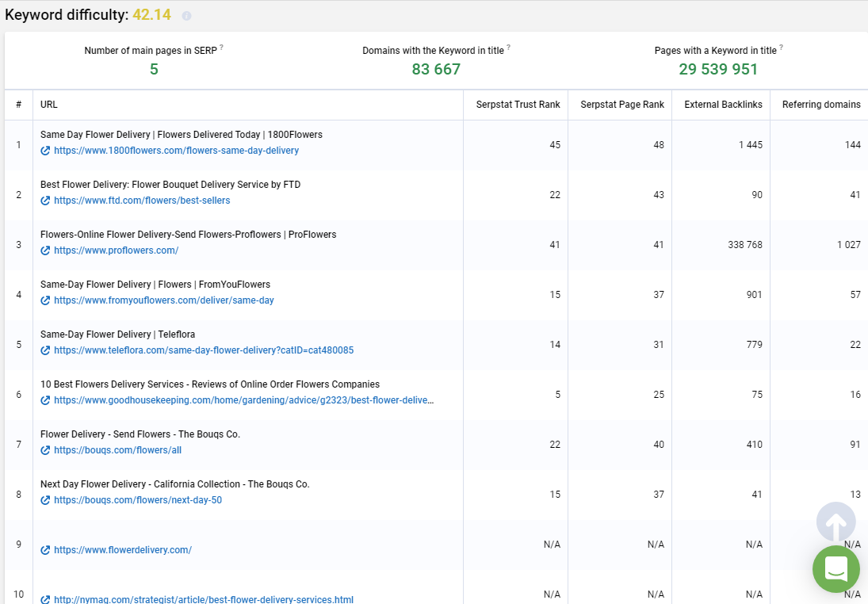Click the external link icon for bouqs next-day-50 URL
The image size is (868, 604).
(45, 500)
